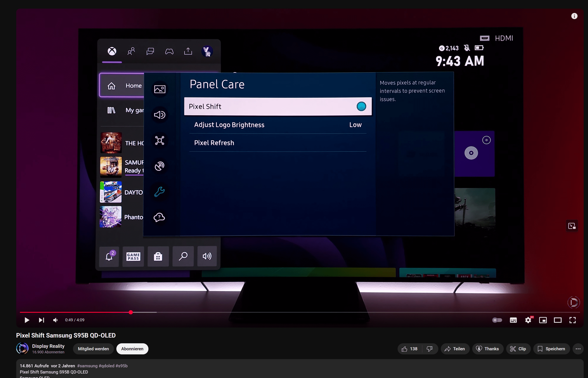Open the profile avatar tab in guide

click(207, 51)
